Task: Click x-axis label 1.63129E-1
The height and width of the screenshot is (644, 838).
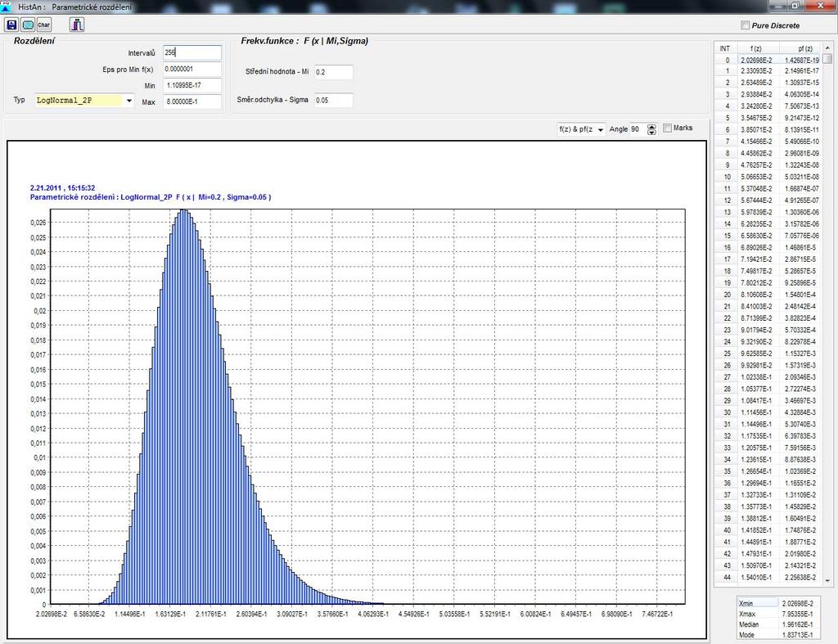Action: pyautogui.click(x=170, y=615)
